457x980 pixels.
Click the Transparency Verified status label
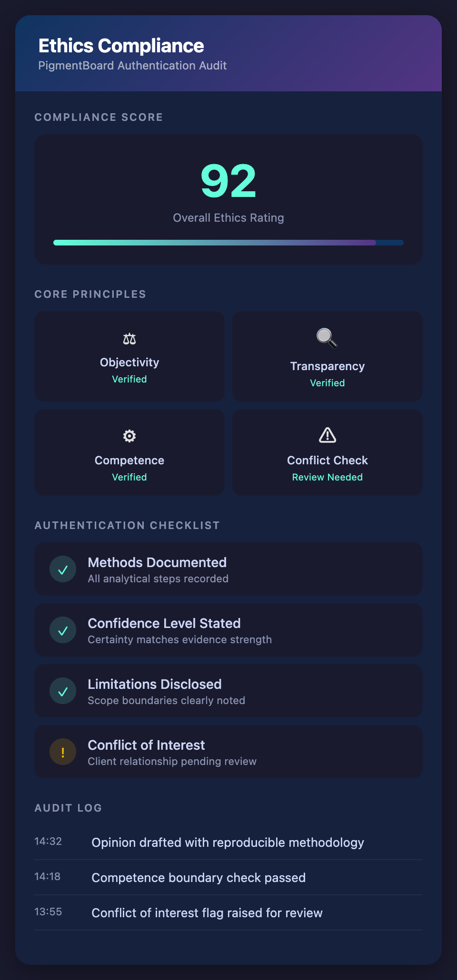(x=328, y=383)
